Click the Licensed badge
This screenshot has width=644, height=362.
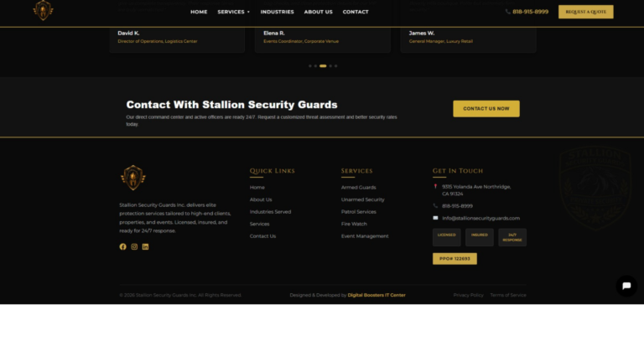pyautogui.click(x=446, y=237)
